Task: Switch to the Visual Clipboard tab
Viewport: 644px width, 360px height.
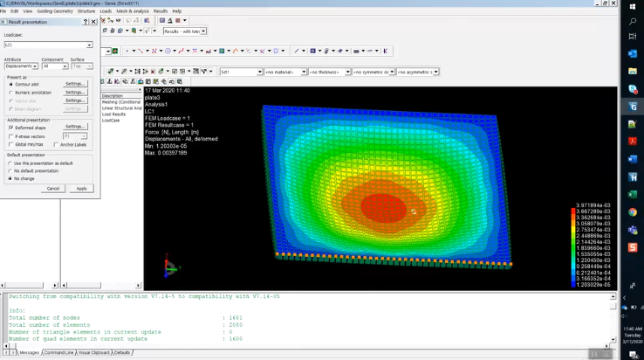Action: point(93,353)
